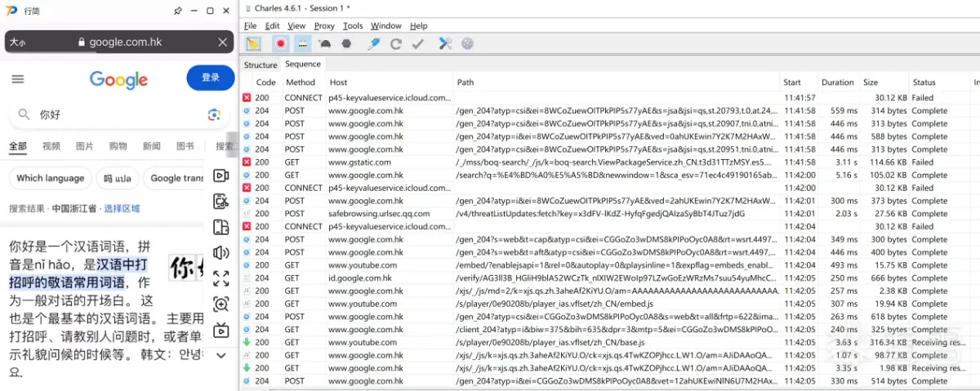Click the pin icon in the 行简 window
The image size is (980, 391).
pos(177,11)
